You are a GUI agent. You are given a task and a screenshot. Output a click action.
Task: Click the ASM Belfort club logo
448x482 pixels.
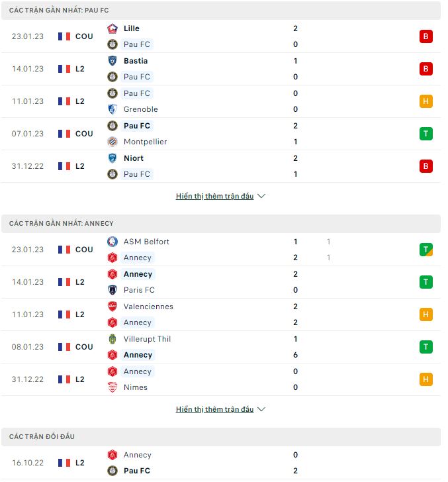click(x=112, y=242)
